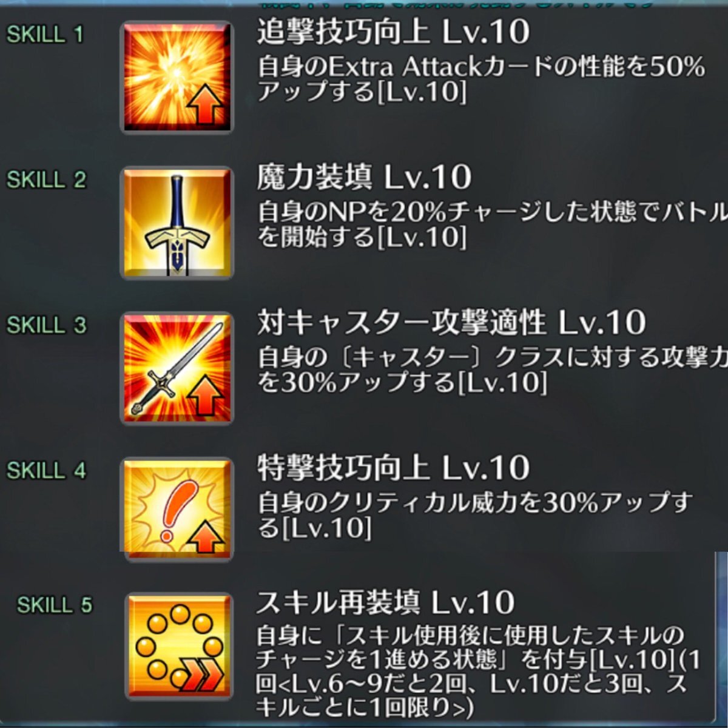Click the 追撃技巧向上 Lv.10 title

tap(393, 32)
